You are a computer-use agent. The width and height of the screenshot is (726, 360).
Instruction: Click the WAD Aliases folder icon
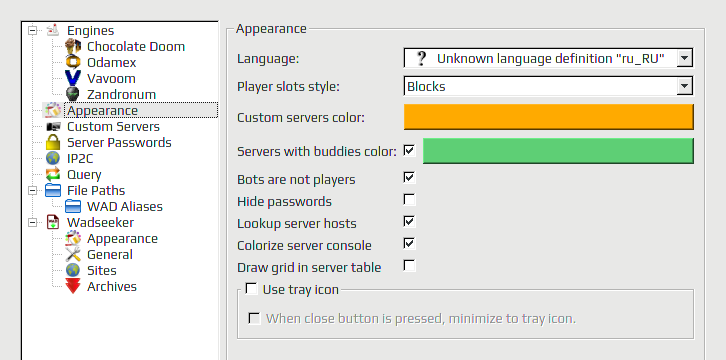click(x=73, y=206)
